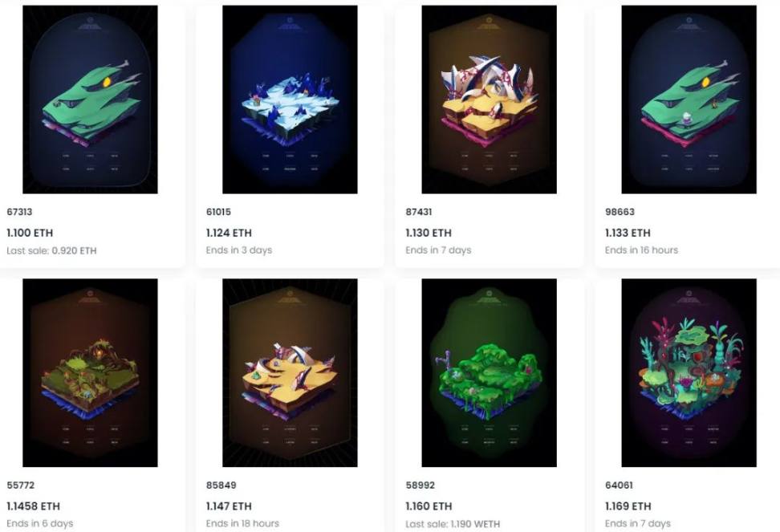Screen dimensions: 780x532
Task: Click the item title 61015
Action: [218, 212]
